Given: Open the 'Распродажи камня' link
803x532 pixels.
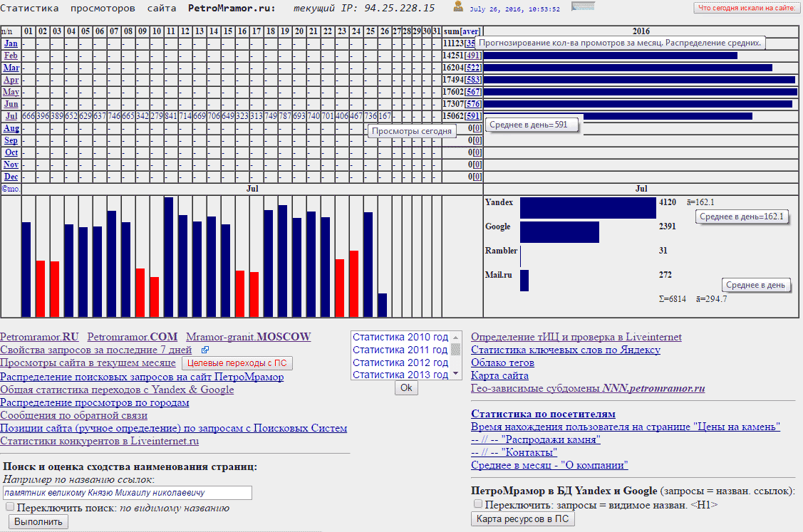Looking at the screenshot, I should pos(536,439).
